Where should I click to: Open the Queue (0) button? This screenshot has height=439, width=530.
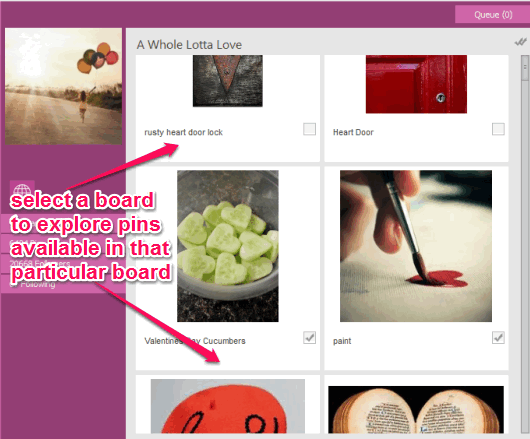[492, 15]
